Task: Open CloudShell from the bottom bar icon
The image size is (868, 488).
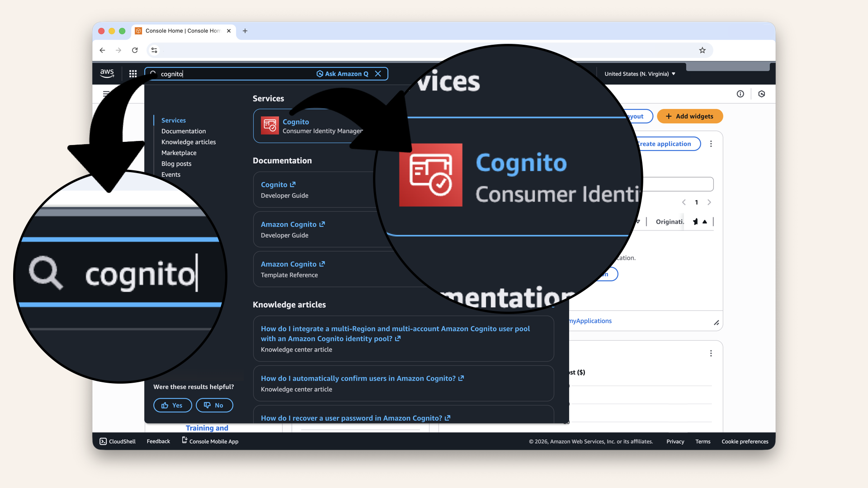Action: tap(104, 441)
